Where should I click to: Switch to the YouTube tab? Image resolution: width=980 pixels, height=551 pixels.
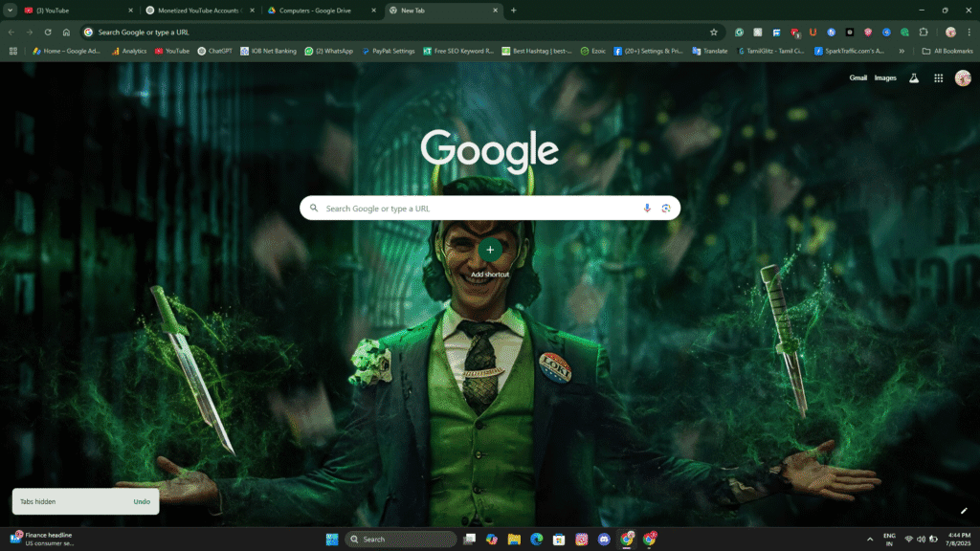coord(77,11)
